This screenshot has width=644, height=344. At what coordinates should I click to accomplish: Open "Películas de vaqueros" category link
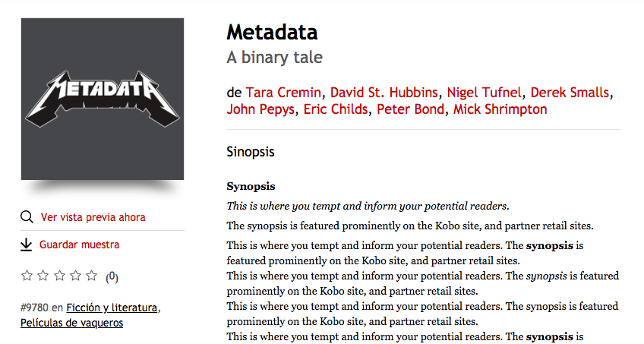[x=71, y=323]
